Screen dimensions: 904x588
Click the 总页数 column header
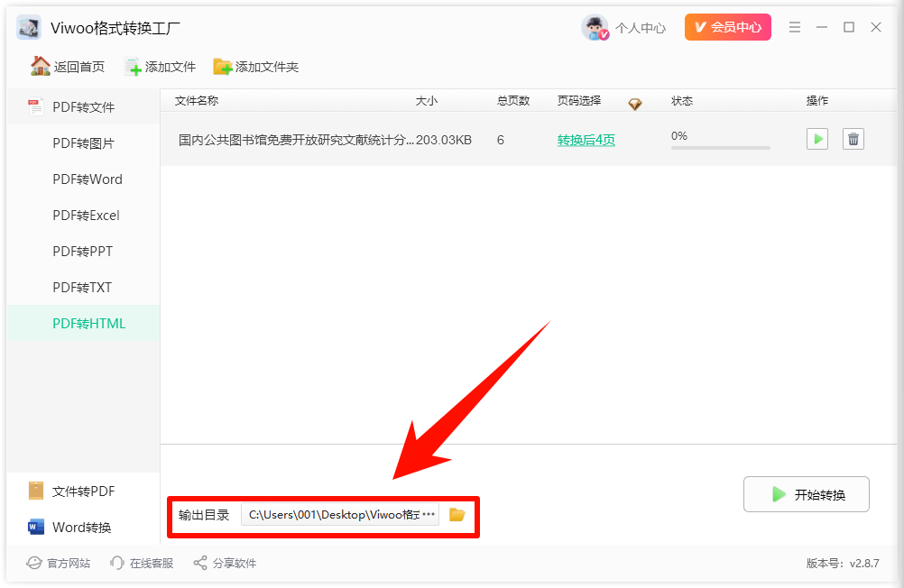(x=513, y=101)
